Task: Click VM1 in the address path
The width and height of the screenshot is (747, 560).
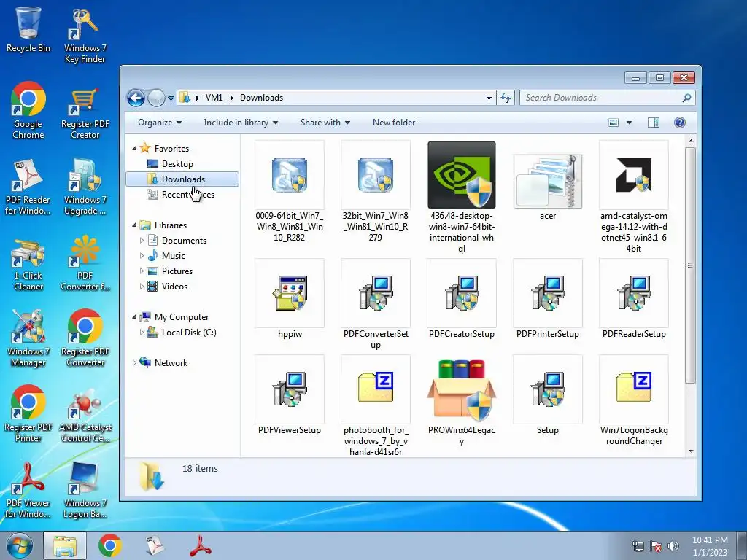Action: (x=214, y=98)
